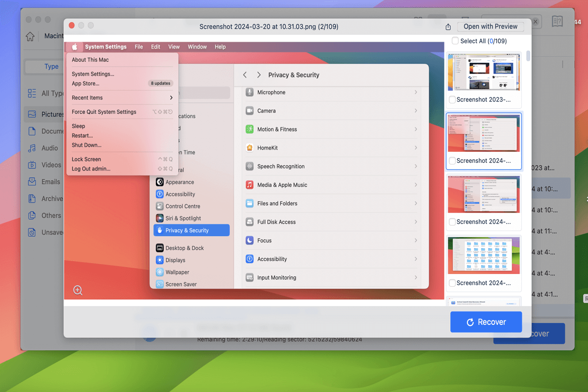Check the box under Screenshot 2023 thumbnail
The image size is (588, 392).
452,99
